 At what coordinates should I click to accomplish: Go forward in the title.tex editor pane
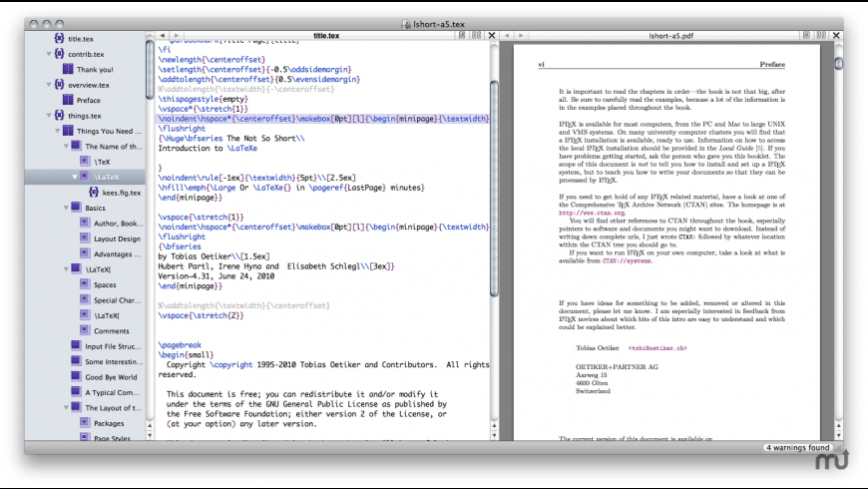(177, 36)
